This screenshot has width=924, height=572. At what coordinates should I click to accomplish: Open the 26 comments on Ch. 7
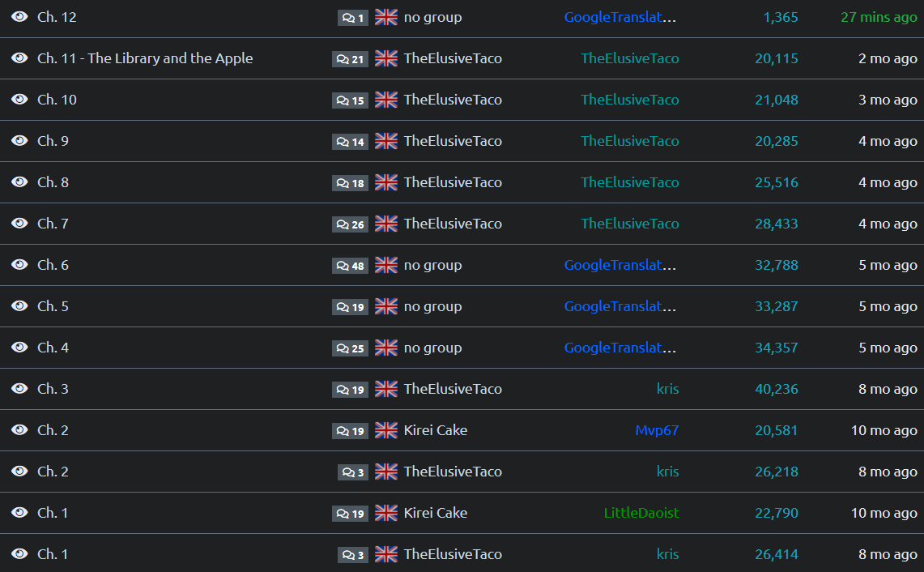pos(350,224)
